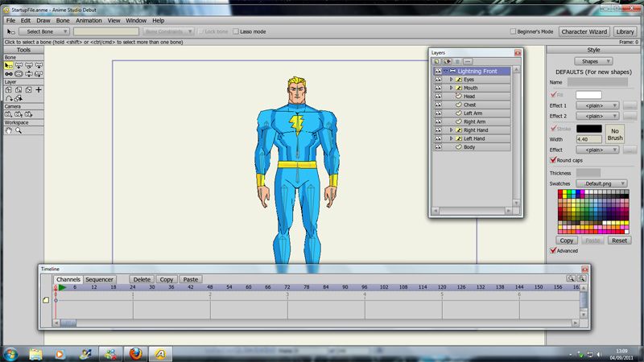Click the plus-shaped tool in Layer section
The image size is (644, 362).
pyautogui.click(x=39, y=90)
